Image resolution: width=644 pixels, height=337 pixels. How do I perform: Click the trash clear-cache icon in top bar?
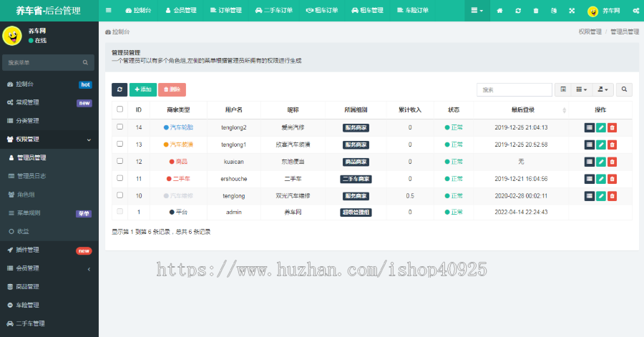pyautogui.click(x=535, y=11)
